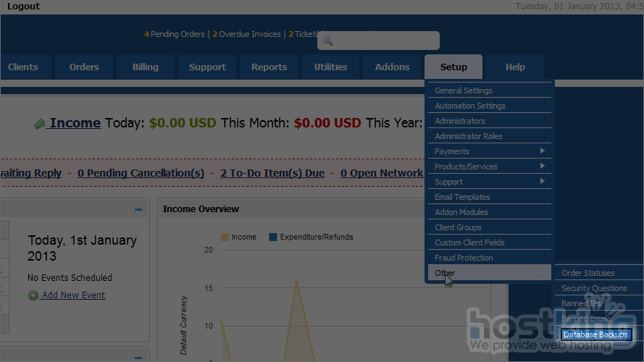Click the money icon beside Income
Viewport: 644px width, 362px height.
(40, 124)
